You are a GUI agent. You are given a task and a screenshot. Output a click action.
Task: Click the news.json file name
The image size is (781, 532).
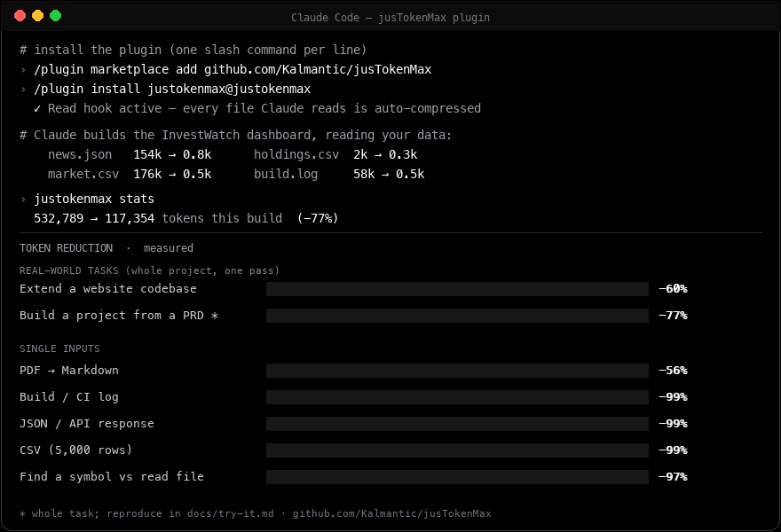click(x=80, y=155)
